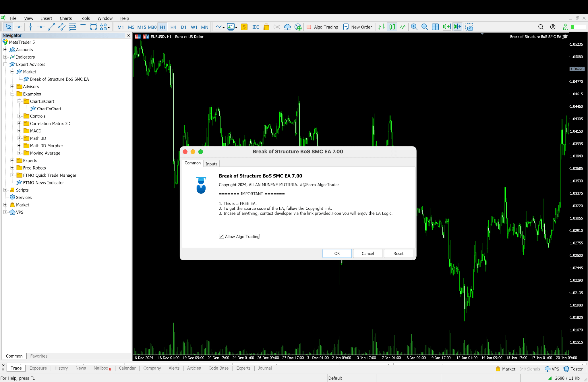Take a chart screenshot
588x382 pixels.
(469, 27)
